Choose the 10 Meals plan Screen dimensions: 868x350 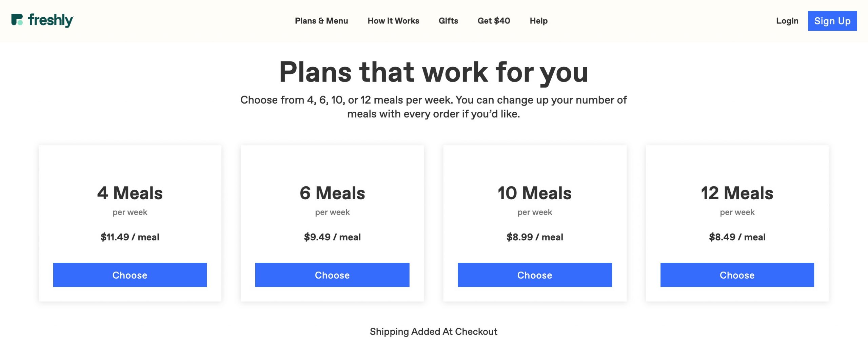[x=535, y=275]
